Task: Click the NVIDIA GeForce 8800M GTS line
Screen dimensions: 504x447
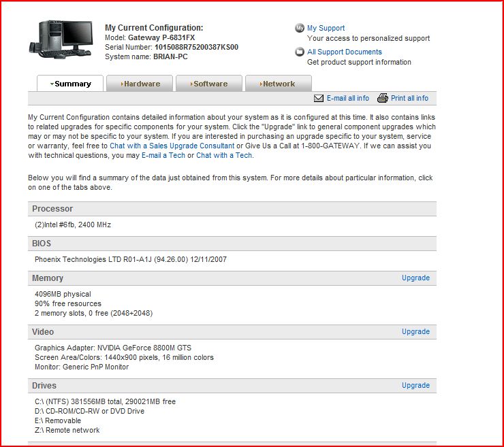Action: pos(113,348)
